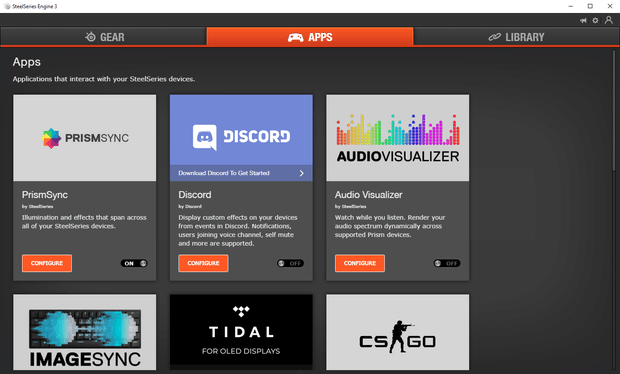The width and height of the screenshot is (620, 374).
Task: Configure the Audio Visualizer app
Action: [x=360, y=263]
